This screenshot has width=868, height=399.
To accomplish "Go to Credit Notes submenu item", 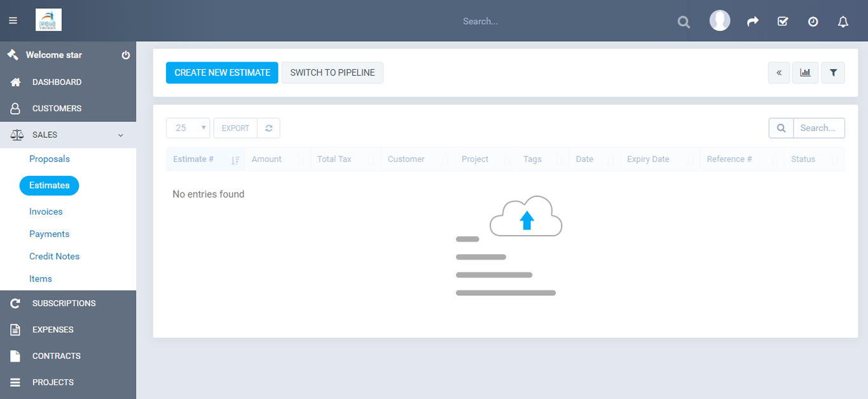I will [54, 256].
